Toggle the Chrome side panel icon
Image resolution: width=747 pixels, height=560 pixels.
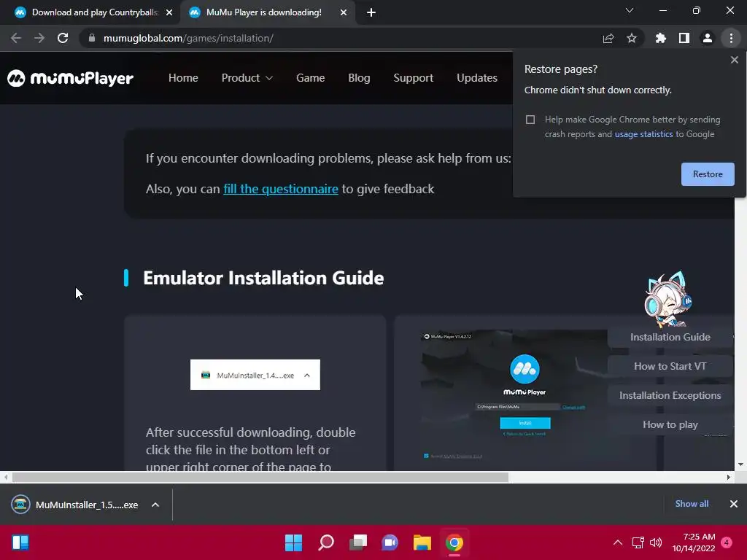coord(684,38)
